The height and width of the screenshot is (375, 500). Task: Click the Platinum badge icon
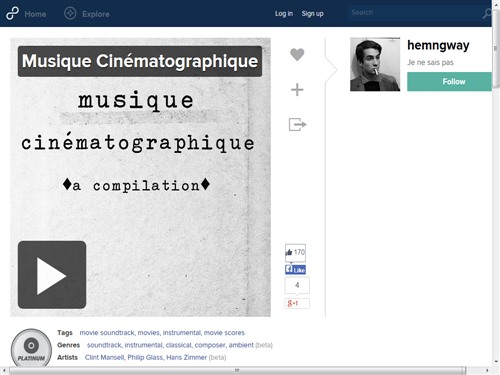(31, 348)
